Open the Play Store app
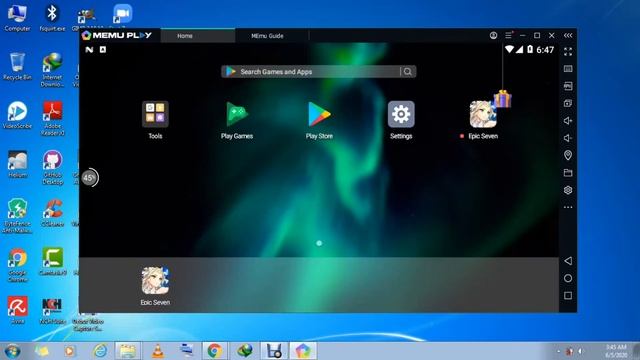 point(319,114)
